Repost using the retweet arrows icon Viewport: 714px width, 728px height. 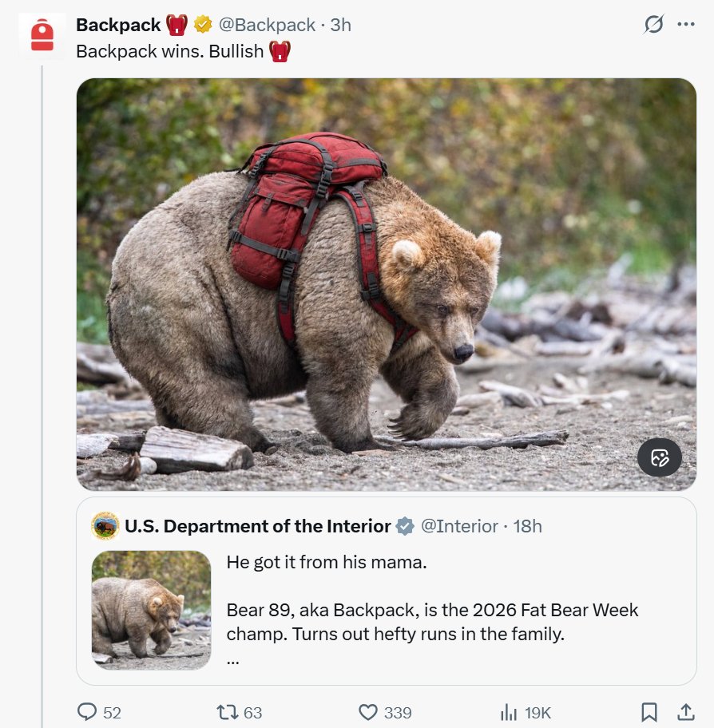click(x=228, y=712)
